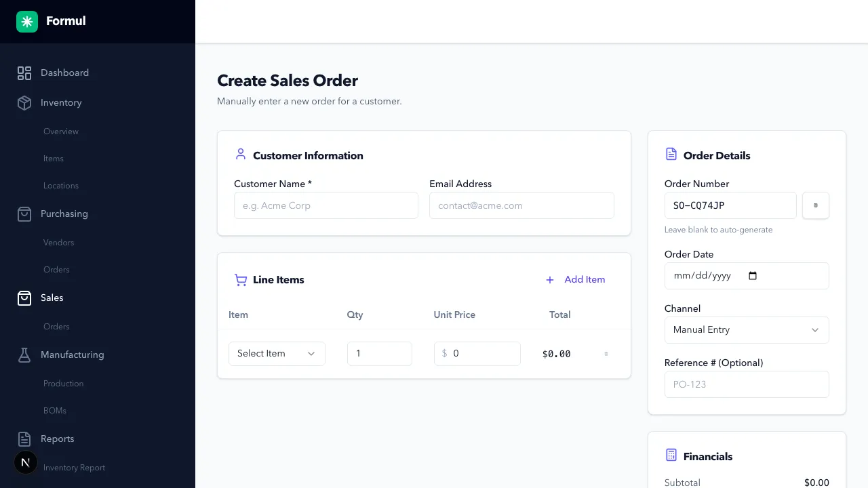Image resolution: width=868 pixels, height=488 pixels.
Task: Click the calculator icon beside Financials
Action: [671, 455]
